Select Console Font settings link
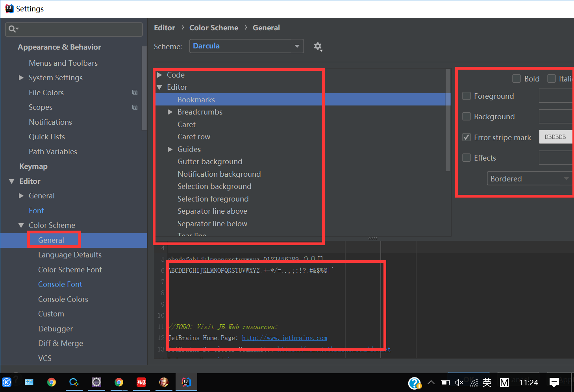 coord(60,284)
